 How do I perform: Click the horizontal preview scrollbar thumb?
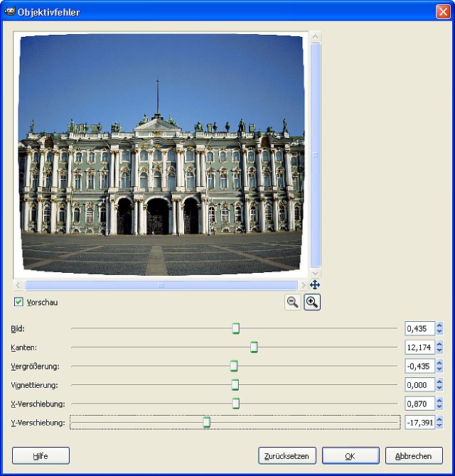tap(161, 285)
